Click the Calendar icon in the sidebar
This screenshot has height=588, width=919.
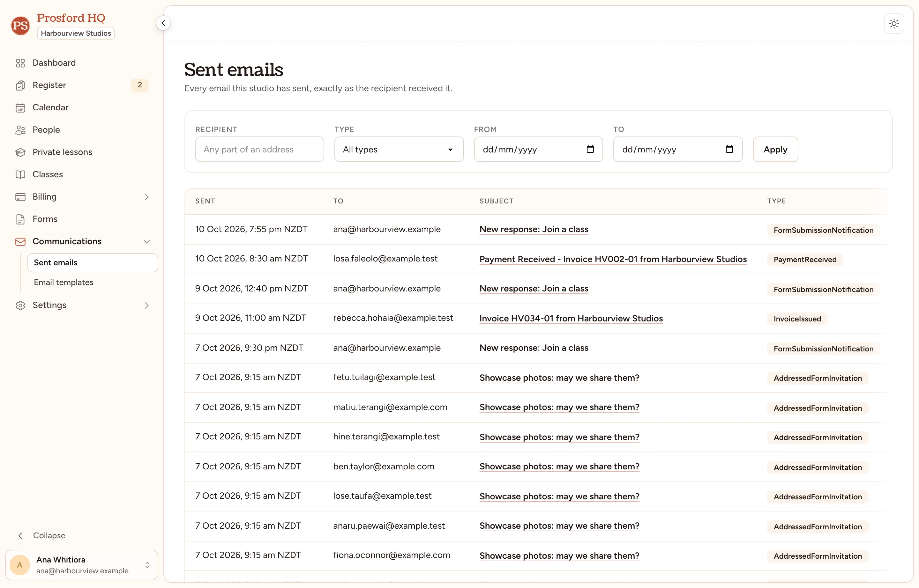(x=20, y=108)
